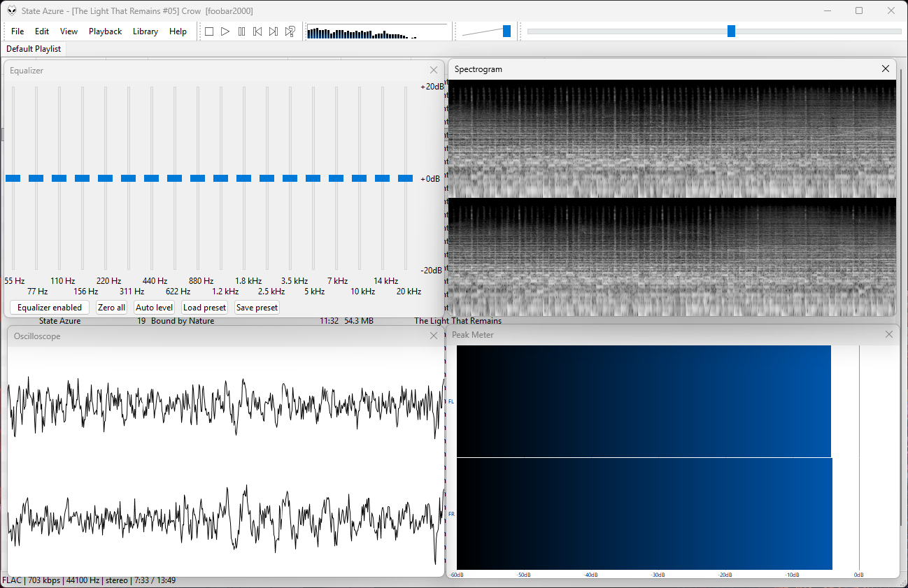Pause the current track
The height and width of the screenshot is (588, 908).
[241, 31]
